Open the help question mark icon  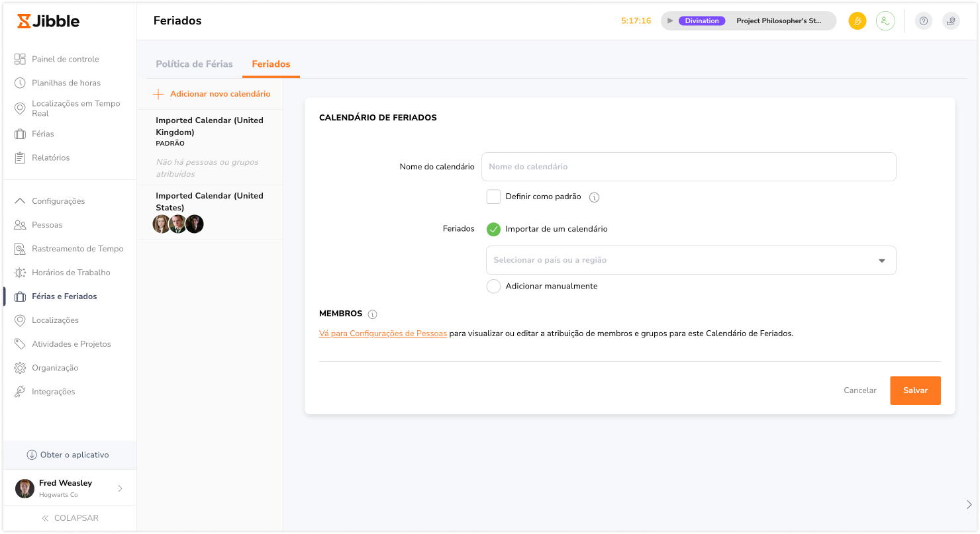point(924,21)
